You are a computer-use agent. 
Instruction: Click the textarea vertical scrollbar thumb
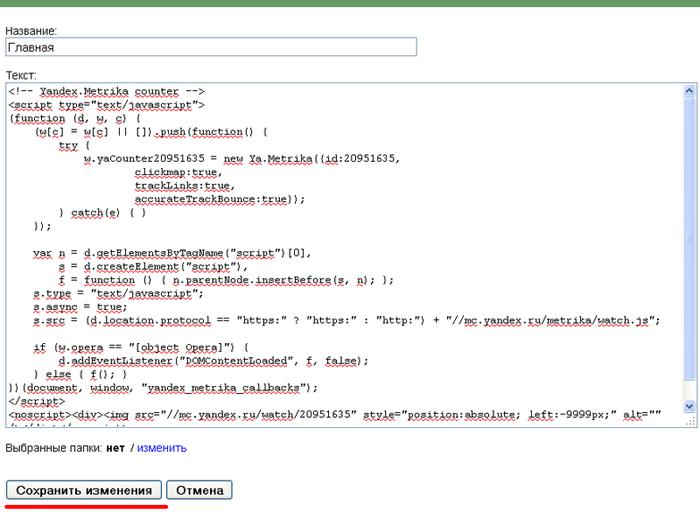pos(689,239)
